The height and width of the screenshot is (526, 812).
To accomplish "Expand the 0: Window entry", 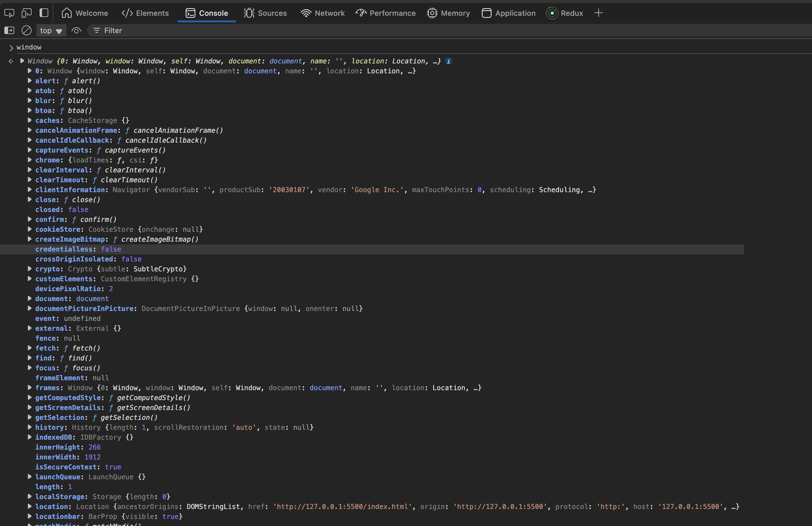I will pyautogui.click(x=30, y=71).
